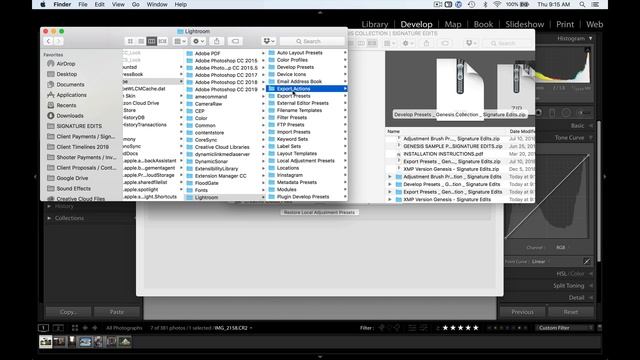
Task: Open Spotlight search in the menu bar
Action: tap(582, 4)
